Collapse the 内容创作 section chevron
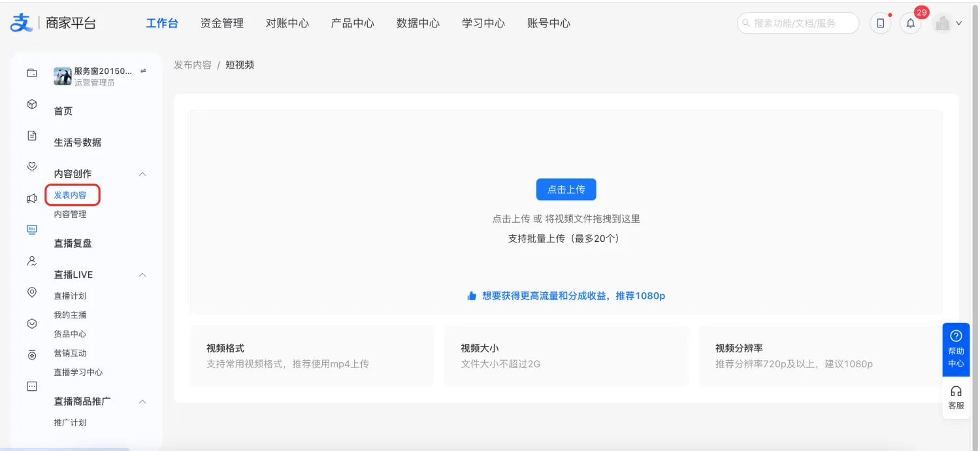The height and width of the screenshot is (451, 980). tap(142, 174)
